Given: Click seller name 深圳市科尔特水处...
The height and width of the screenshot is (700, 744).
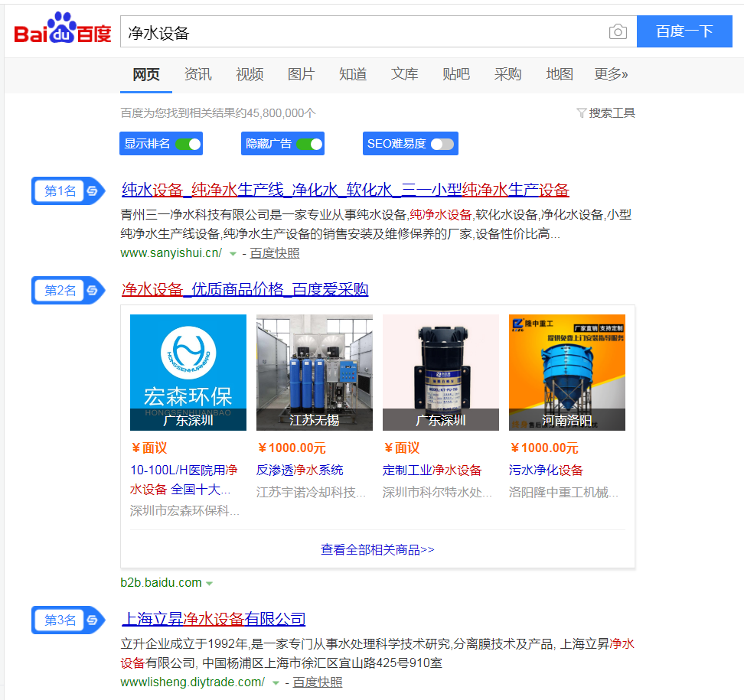Looking at the screenshot, I should 438,492.
